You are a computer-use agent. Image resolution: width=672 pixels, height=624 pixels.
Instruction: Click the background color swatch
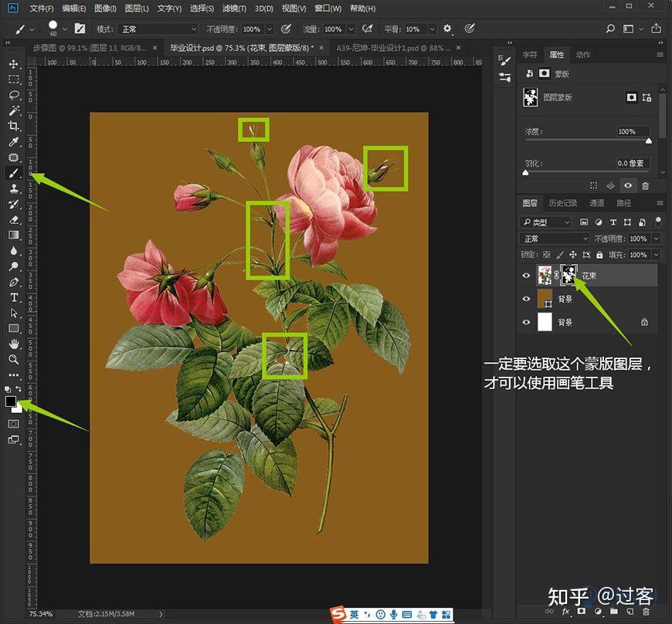(x=19, y=409)
